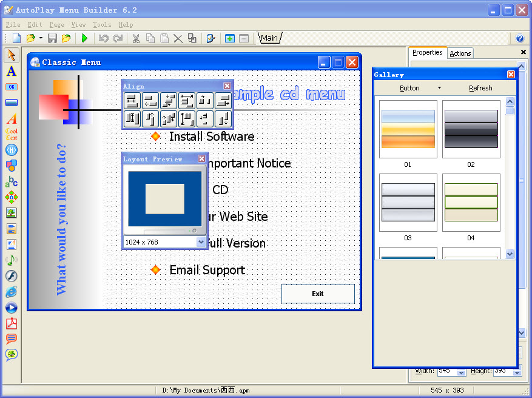Select the arrow pointer tool in sidebar
Viewport: 532px width, 398px height.
click(x=11, y=56)
